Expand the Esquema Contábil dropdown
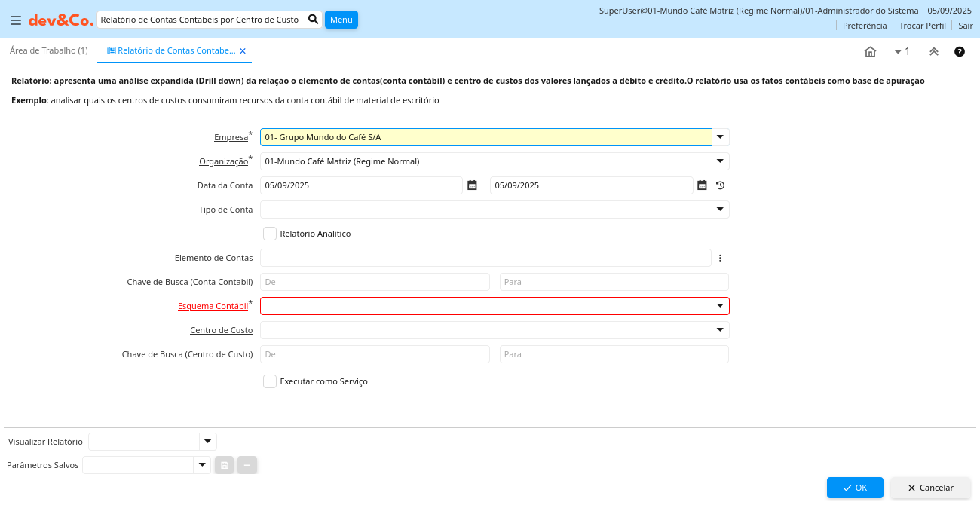Image resolution: width=980 pixels, height=508 pixels. pyautogui.click(x=720, y=306)
